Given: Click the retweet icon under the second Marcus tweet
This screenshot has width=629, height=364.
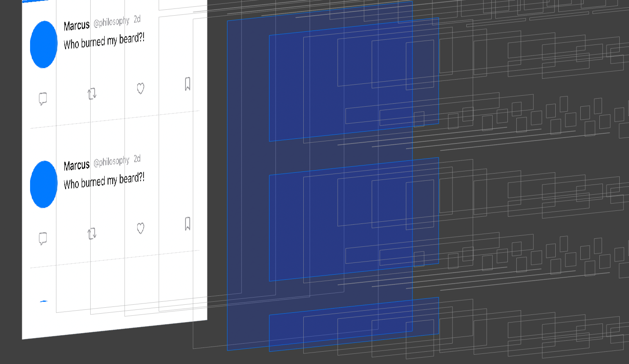Looking at the screenshot, I should (x=92, y=233).
